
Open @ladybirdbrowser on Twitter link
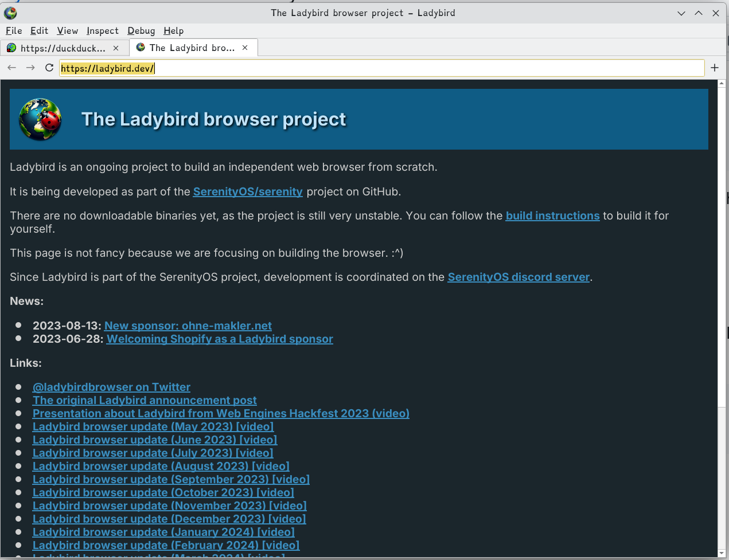[x=111, y=387]
